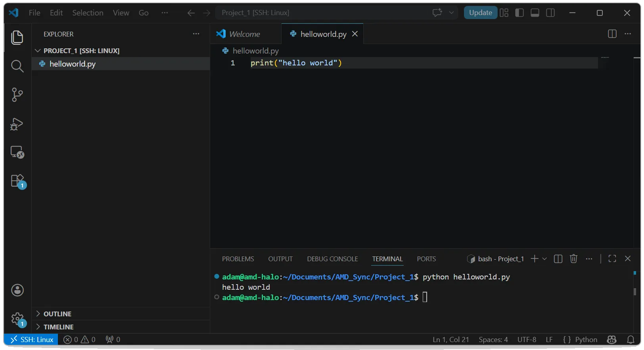Switch to PROBLEMS panel tab

pos(238,259)
